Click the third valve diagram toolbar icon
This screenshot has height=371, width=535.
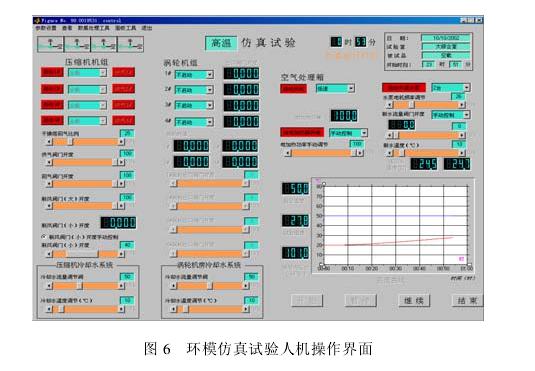point(104,44)
